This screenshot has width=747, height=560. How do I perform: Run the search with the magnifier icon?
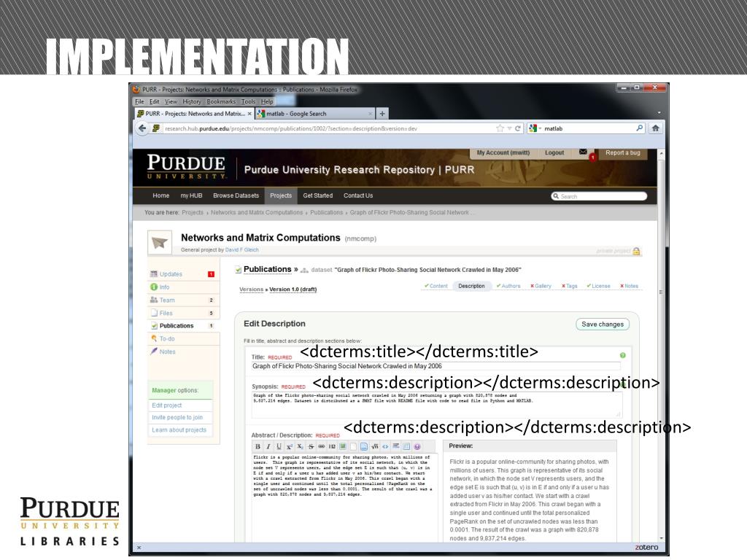pos(639,128)
